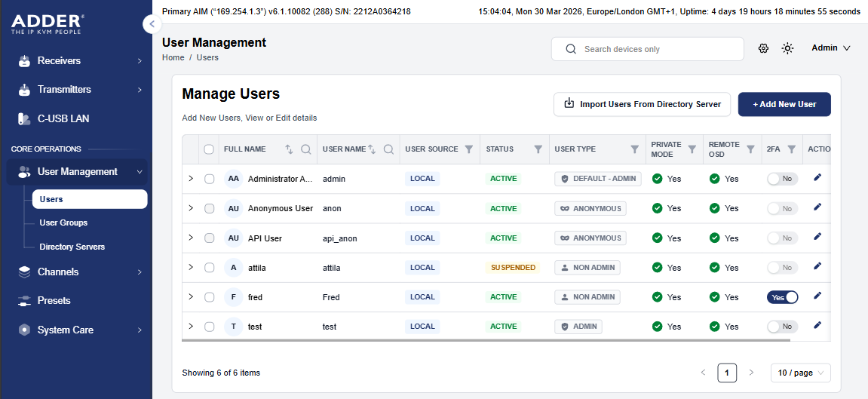The height and width of the screenshot is (399, 868).
Task: Expand the test row details
Action: coord(191,326)
